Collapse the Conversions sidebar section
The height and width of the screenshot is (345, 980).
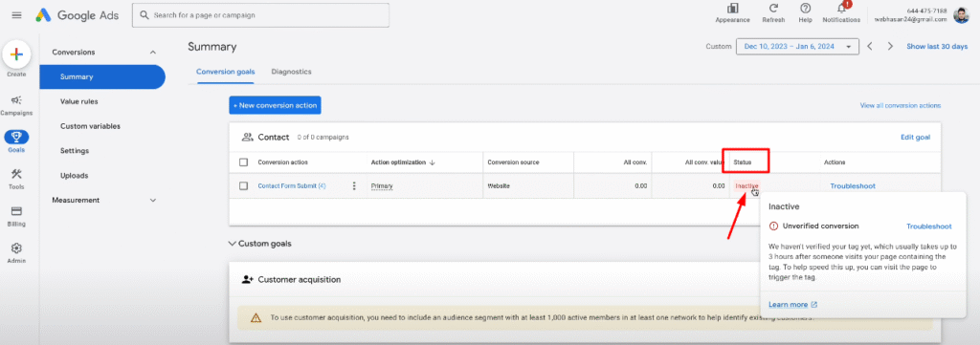pos(152,53)
